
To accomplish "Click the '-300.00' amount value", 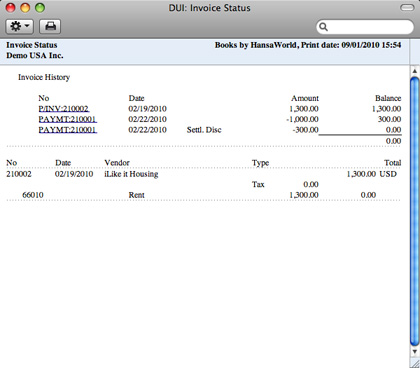I will [x=305, y=130].
